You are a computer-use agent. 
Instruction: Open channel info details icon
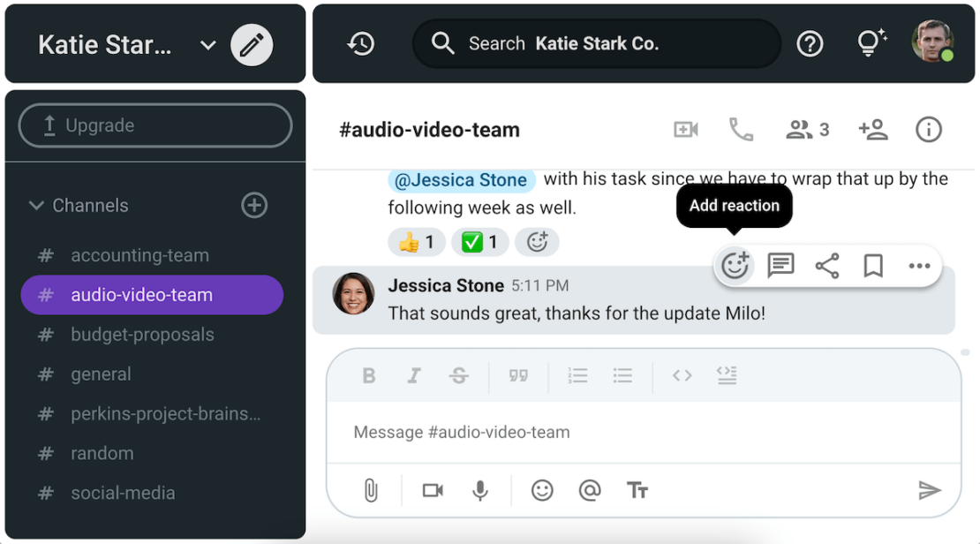tap(928, 130)
